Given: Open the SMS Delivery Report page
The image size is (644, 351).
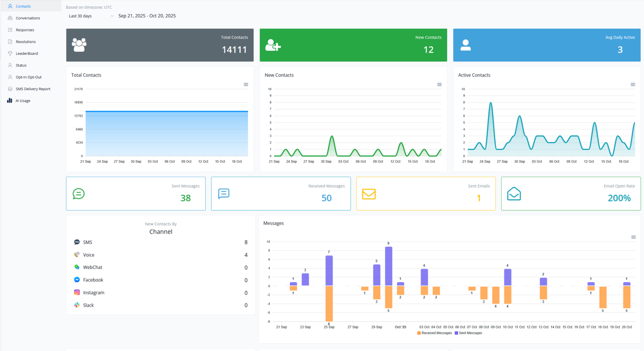Looking at the screenshot, I should pos(33,89).
